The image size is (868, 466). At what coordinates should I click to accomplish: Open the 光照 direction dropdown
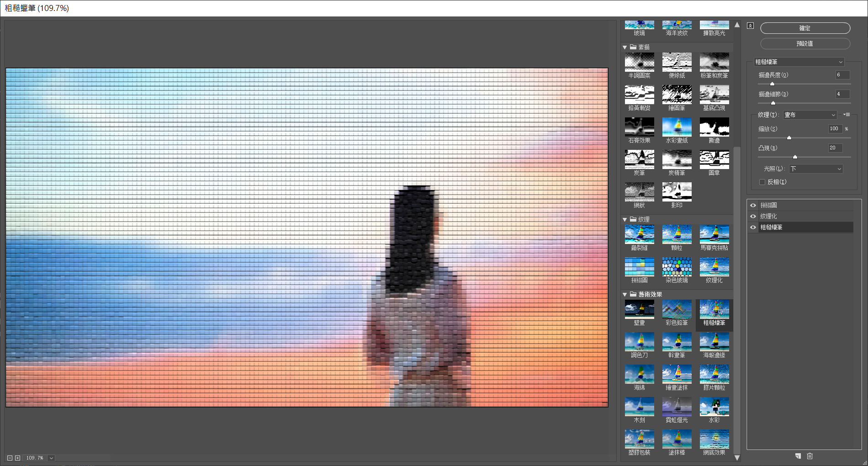815,169
